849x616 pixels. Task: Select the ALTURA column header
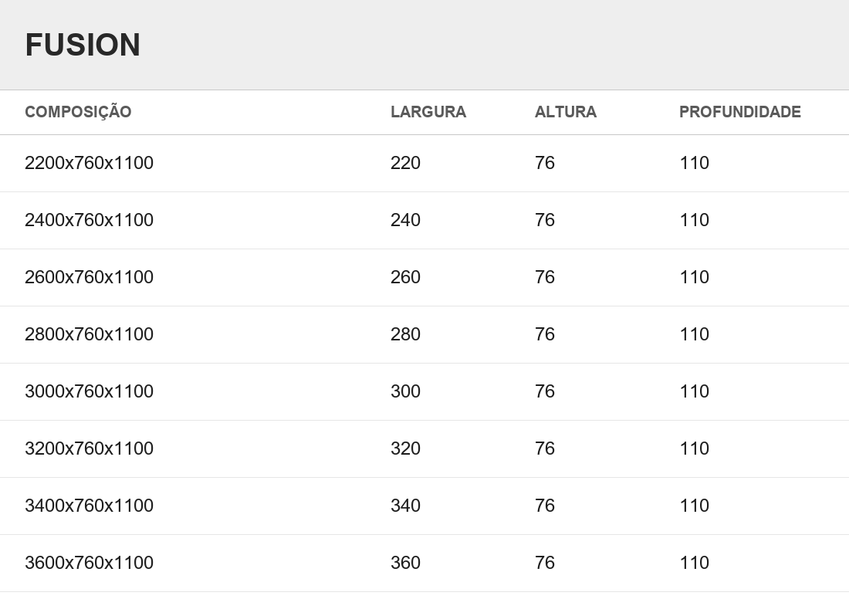[x=565, y=111]
